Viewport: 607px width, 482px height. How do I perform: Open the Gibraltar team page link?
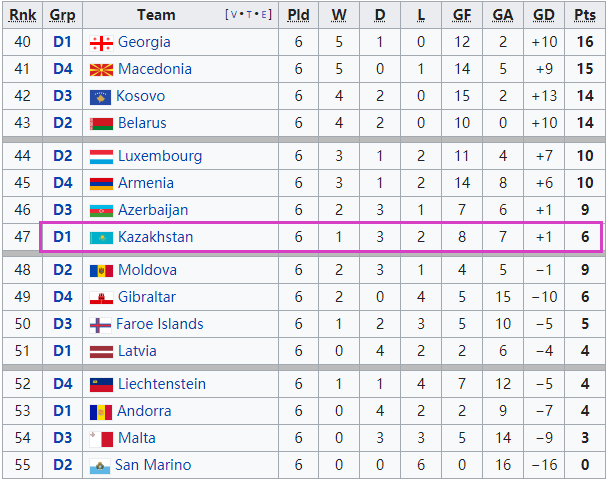[x=147, y=298]
